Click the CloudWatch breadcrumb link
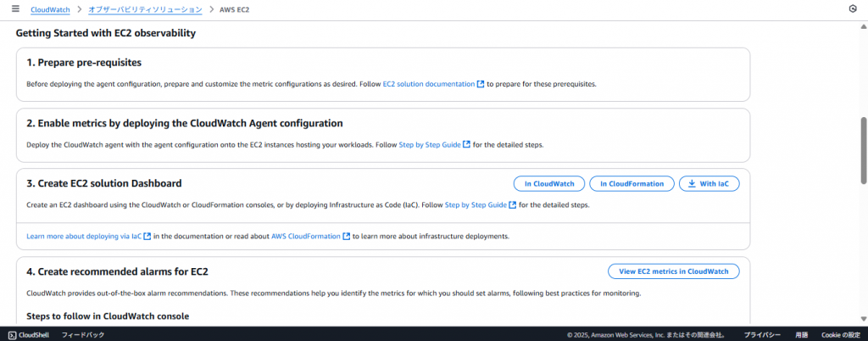 [x=49, y=9]
